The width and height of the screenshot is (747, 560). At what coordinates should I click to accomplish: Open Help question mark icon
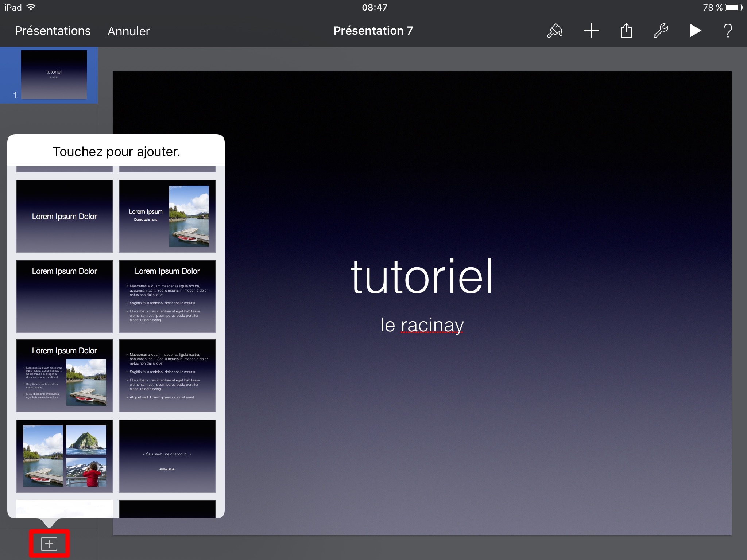click(728, 31)
